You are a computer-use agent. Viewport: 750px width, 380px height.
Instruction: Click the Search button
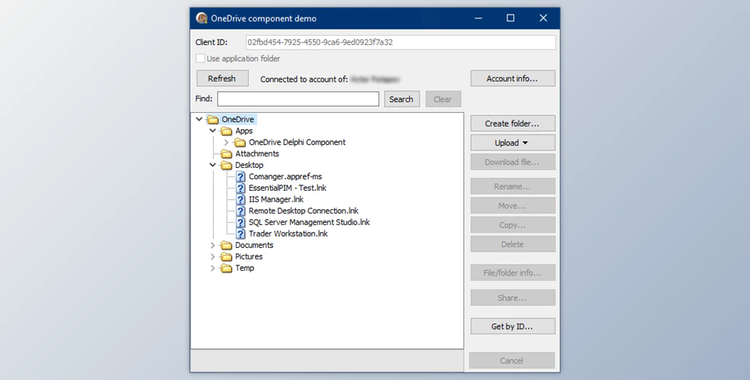click(x=401, y=99)
